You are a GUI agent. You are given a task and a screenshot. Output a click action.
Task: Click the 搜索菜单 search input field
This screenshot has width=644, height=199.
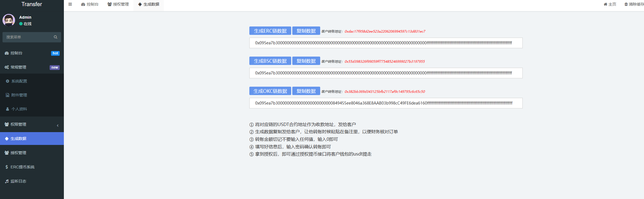28,37
